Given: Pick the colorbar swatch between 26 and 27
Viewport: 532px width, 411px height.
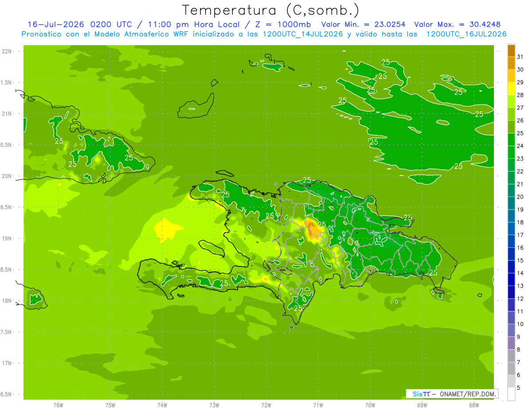Looking at the screenshot, I should [511, 114].
